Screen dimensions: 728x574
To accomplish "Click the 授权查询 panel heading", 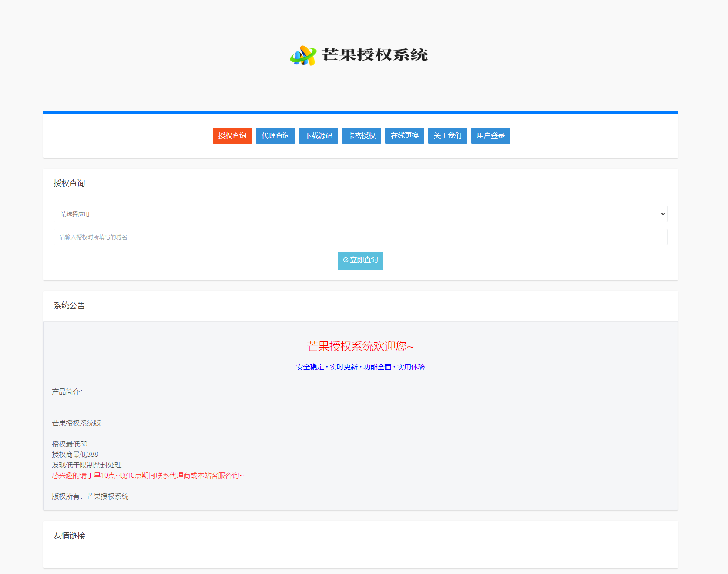I will tap(69, 183).
